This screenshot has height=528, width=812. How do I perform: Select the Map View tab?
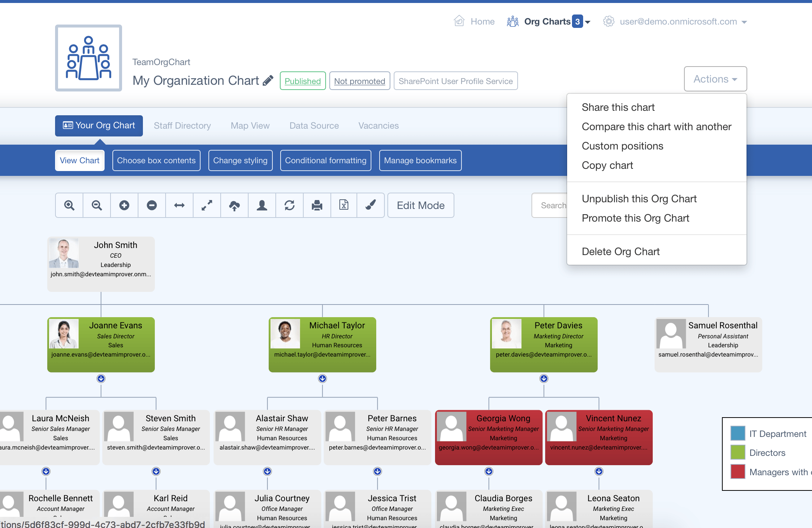coord(250,125)
